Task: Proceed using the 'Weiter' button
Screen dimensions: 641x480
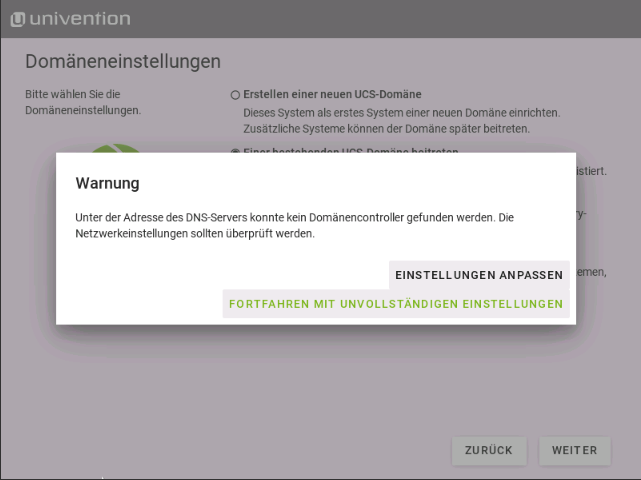Action: pos(574,451)
